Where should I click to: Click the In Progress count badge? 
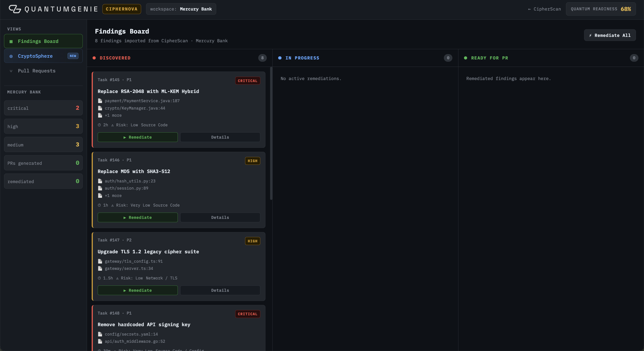point(448,58)
